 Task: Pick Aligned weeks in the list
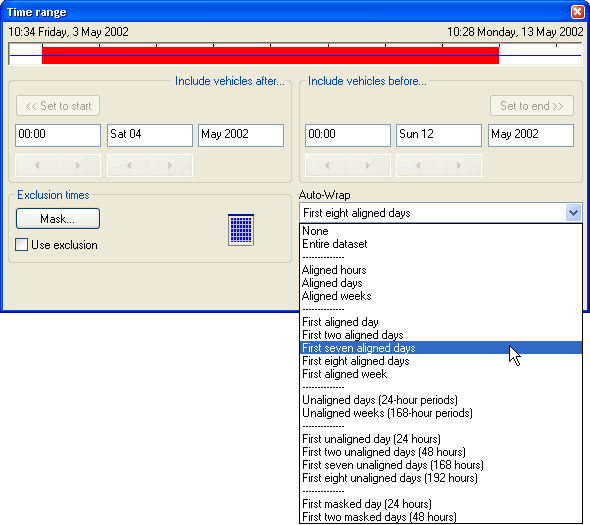(x=441, y=296)
